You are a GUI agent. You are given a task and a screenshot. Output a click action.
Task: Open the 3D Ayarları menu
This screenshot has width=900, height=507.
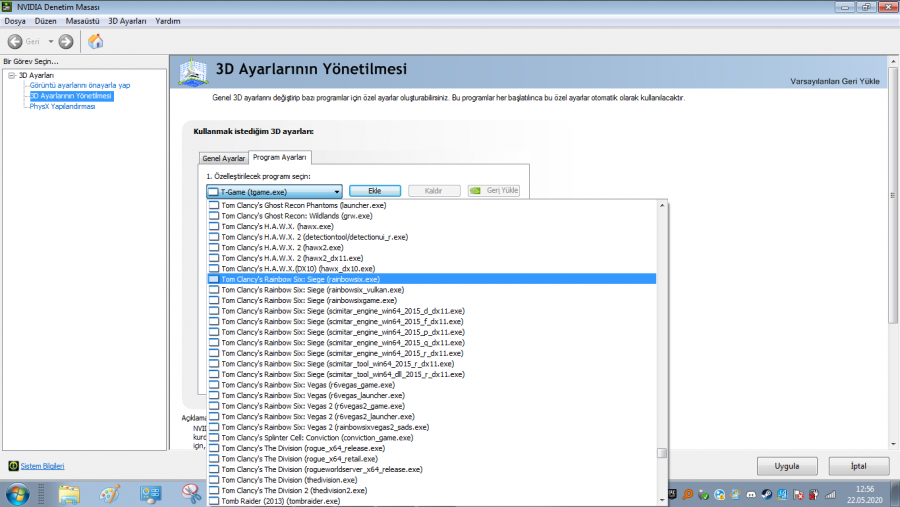(x=127, y=21)
